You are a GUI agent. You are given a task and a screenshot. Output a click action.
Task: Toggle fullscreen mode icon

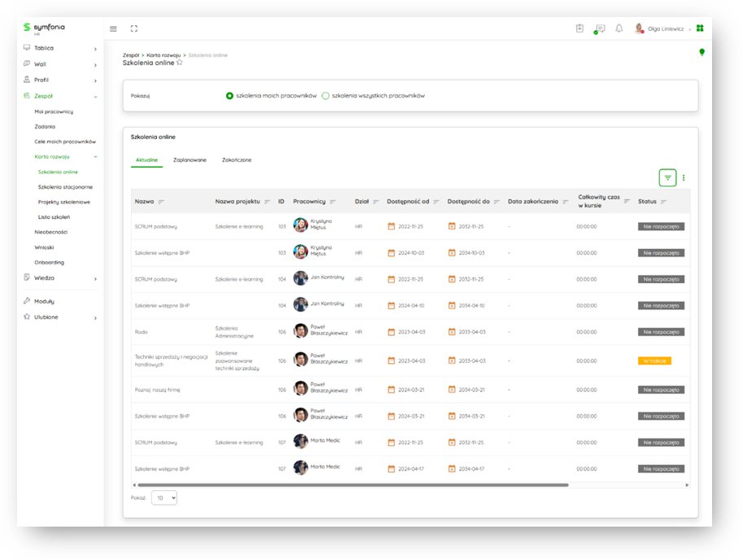click(x=134, y=28)
